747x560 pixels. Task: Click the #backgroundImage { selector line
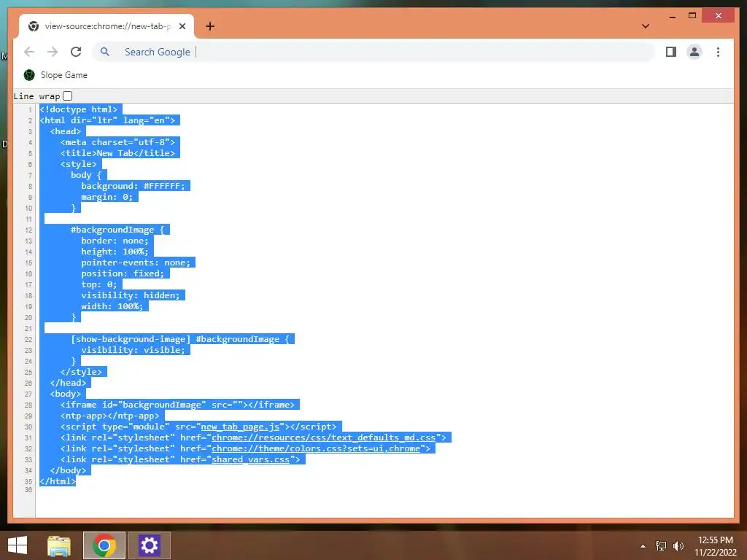(117, 230)
